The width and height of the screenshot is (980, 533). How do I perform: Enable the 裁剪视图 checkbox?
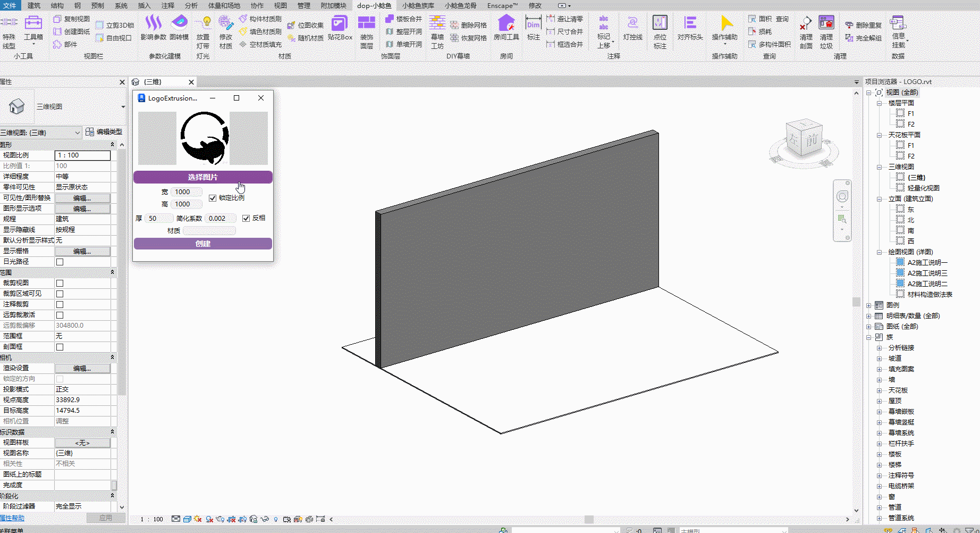(x=60, y=283)
